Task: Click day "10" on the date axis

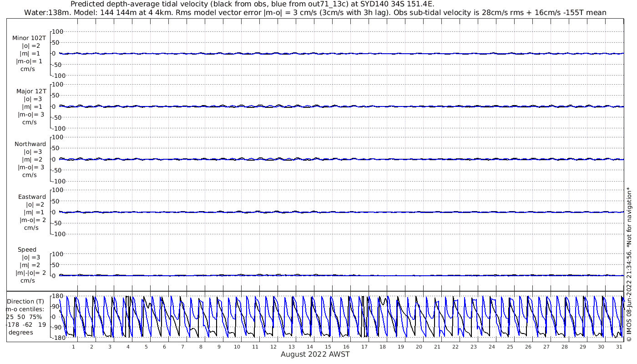Action: [237, 347]
